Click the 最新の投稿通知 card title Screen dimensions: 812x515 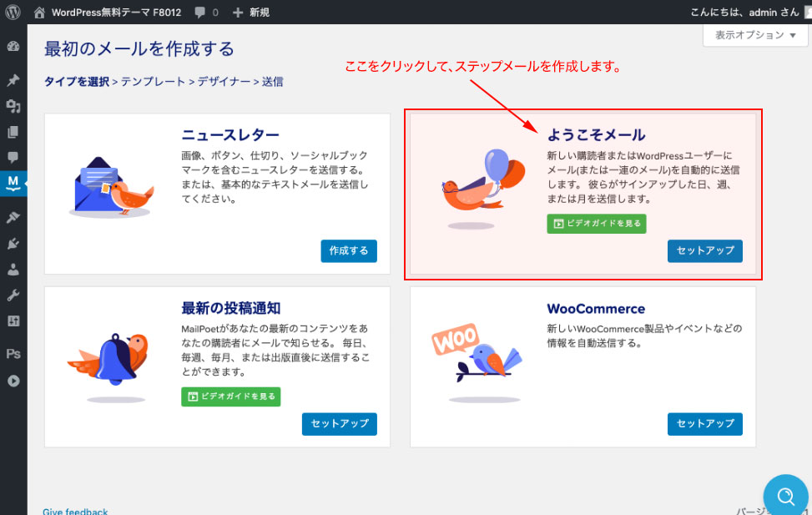pyautogui.click(x=231, y=308)
